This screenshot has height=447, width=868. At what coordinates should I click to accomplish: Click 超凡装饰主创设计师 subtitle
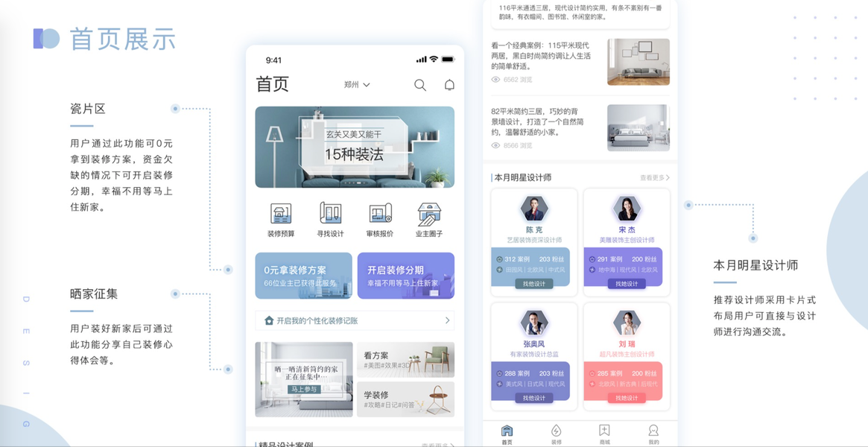(x=627, y=354)
